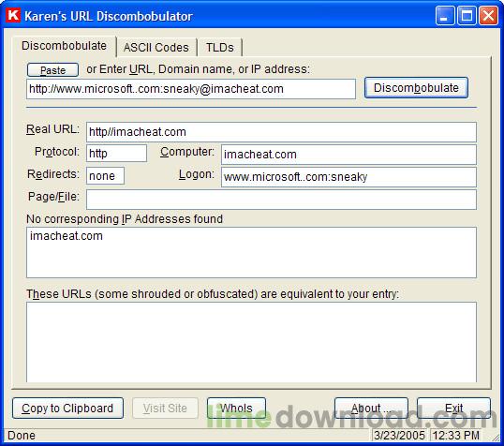This screenshot has width=504, height=446.
Task: Focus the URL entry field
Action: pyautogui.click(x=191, y=89)
